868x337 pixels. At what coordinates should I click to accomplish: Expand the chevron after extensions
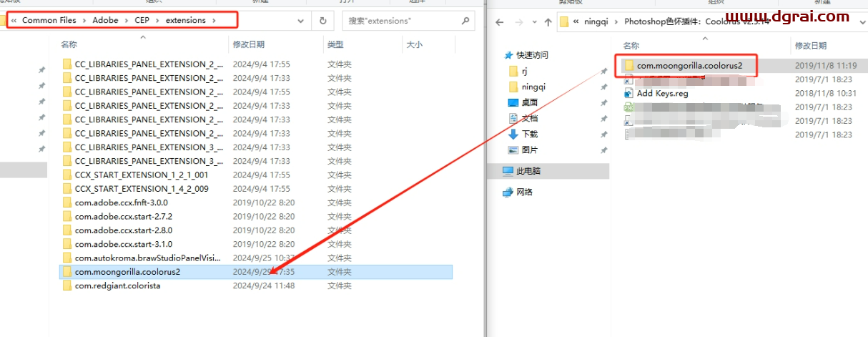coord(214,20)
